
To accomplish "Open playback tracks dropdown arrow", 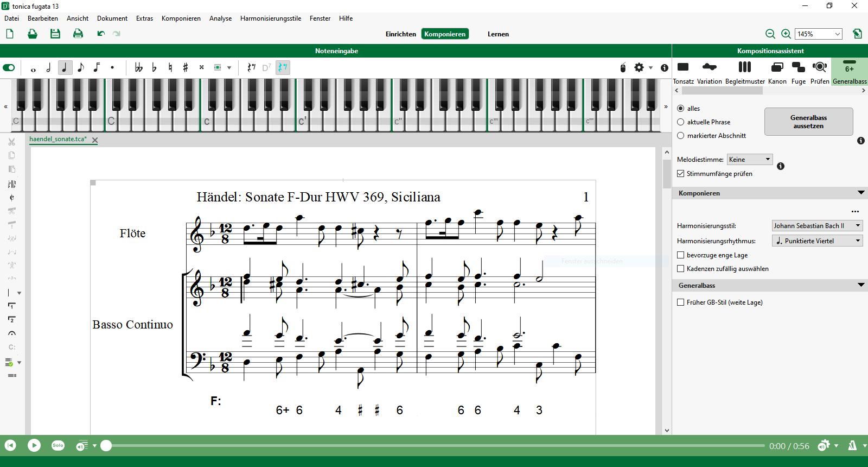I will pyautogui.click(x=94, y=446).
